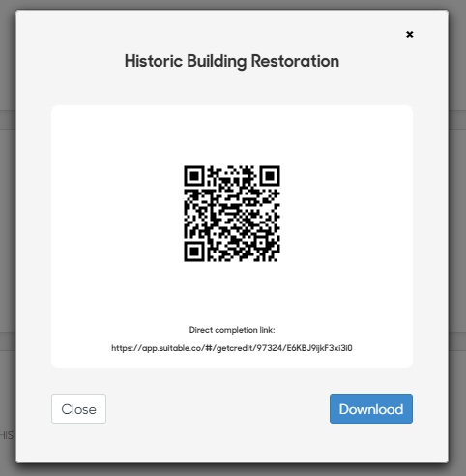This screenshot has width=466, height=476.
Task: Dismiss the dialog with the X icon
Action: point(410,34)
